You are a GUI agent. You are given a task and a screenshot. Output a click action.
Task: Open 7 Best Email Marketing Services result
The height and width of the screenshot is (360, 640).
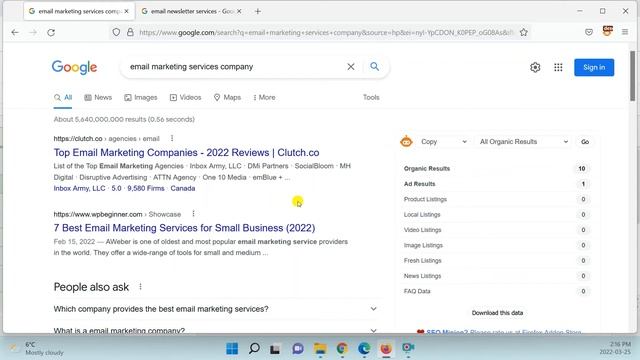(184, 228)
